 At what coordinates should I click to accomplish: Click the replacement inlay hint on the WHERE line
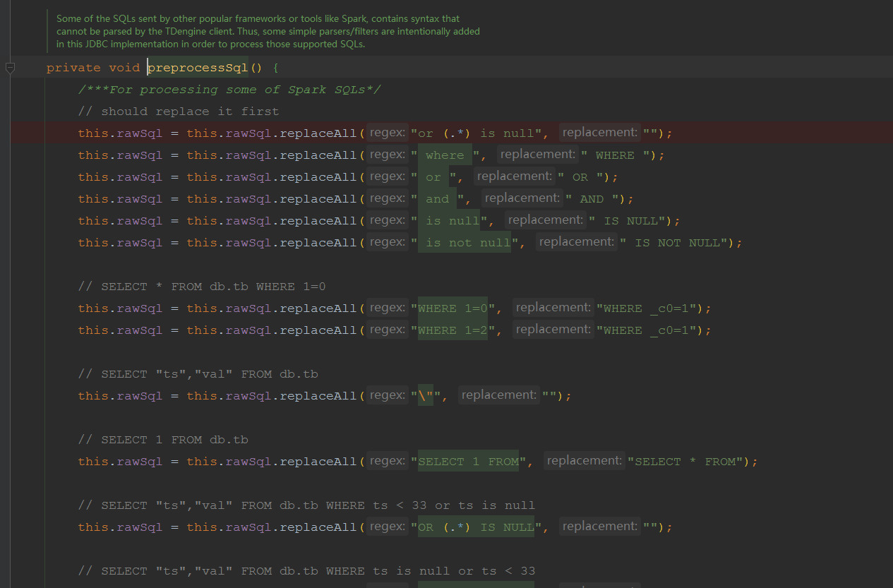tap(537, 154)
